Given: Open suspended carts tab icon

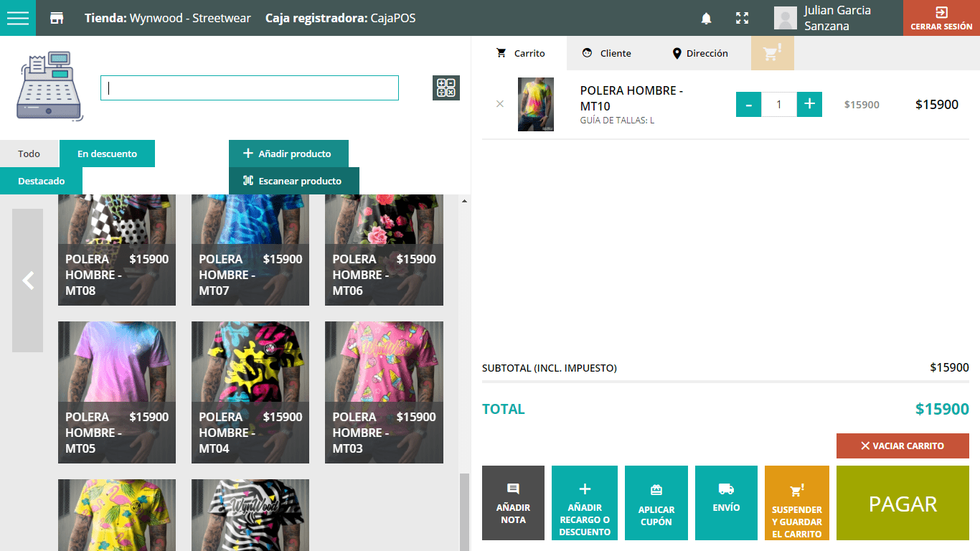Looking at the screenshot, I should pyautogui.click(x=773, y=53).
